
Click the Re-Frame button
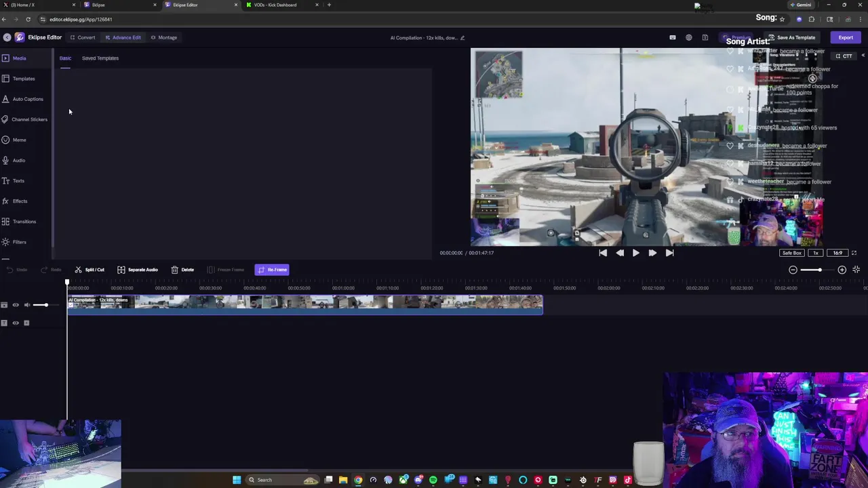point(272,270)
